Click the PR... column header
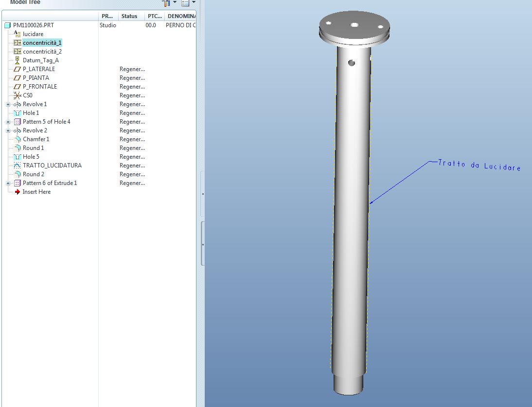 108,16
